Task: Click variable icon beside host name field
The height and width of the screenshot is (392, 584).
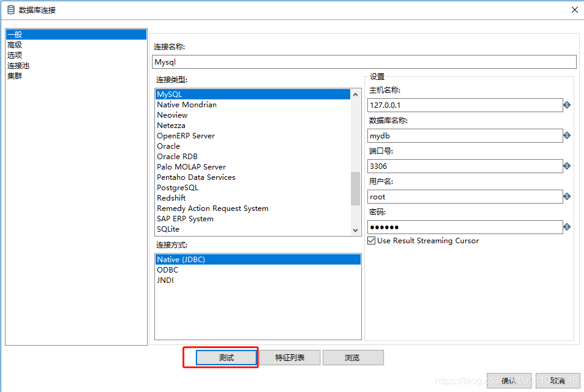Action: 567,105
